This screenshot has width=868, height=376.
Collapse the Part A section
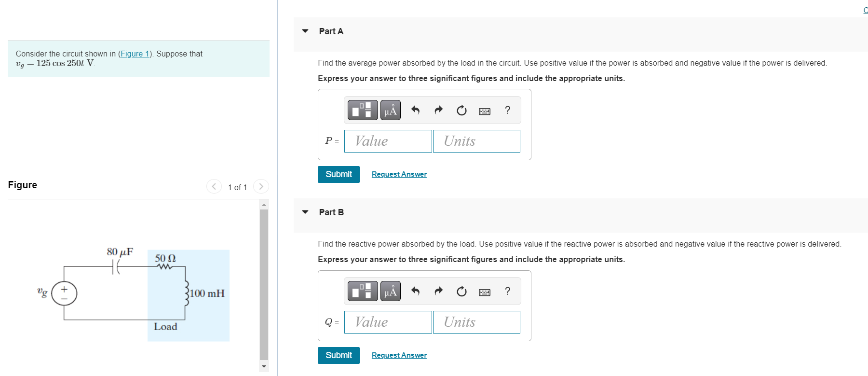click(x=305, y=31)
